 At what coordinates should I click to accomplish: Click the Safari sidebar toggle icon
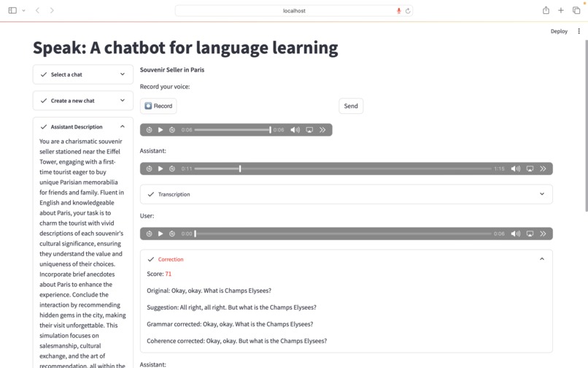[x=12, y=10]
